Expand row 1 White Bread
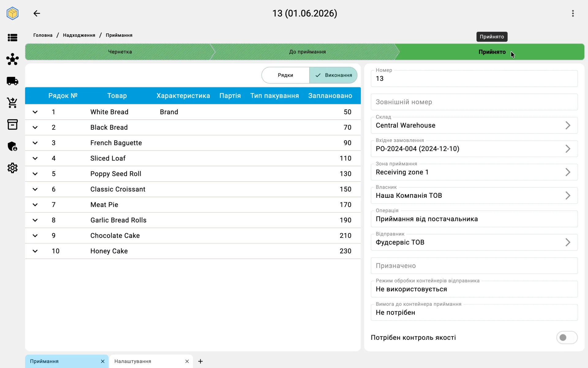588x368 pixels. pyautogui.click(x=35, y=112)
